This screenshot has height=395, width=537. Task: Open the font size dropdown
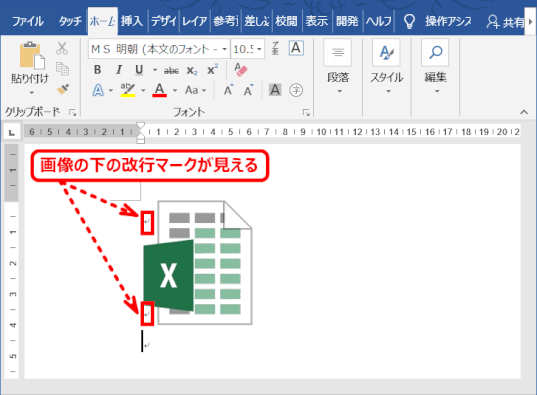tap(259, 49)
